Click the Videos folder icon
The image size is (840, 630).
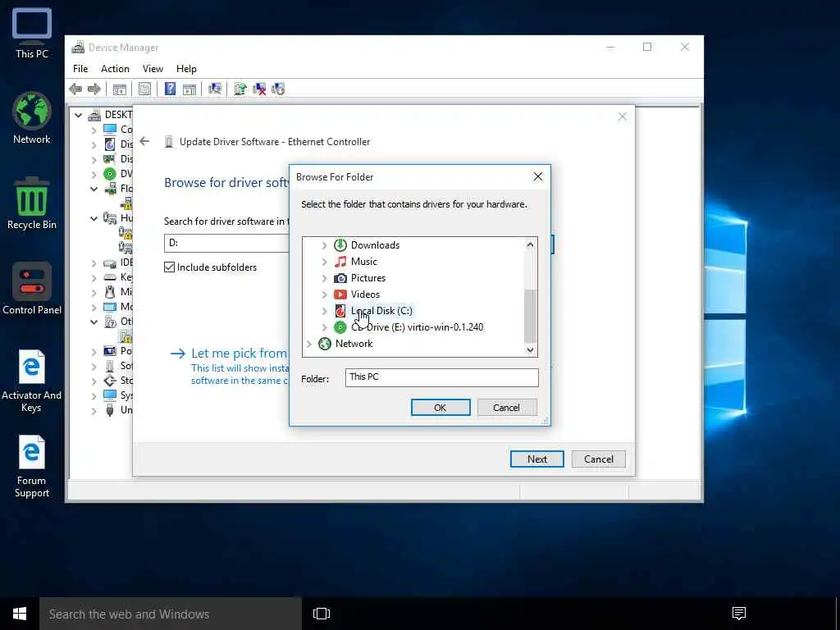pos(340,294)
